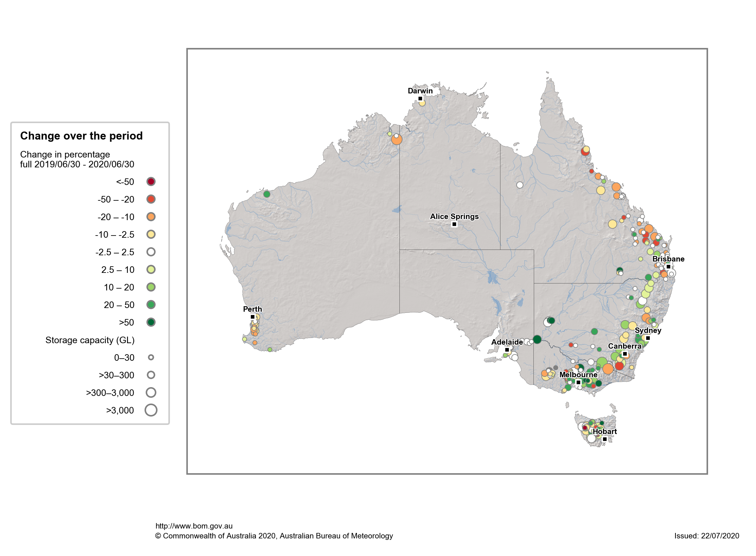Select the yellow -10 – -2.5 legend circle

point(151,234)
